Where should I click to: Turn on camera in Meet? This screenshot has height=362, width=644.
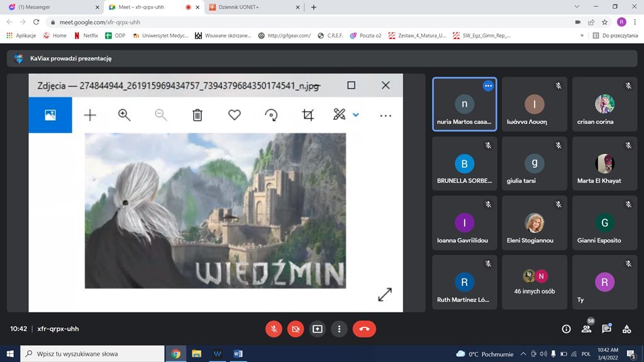(296, 329)
